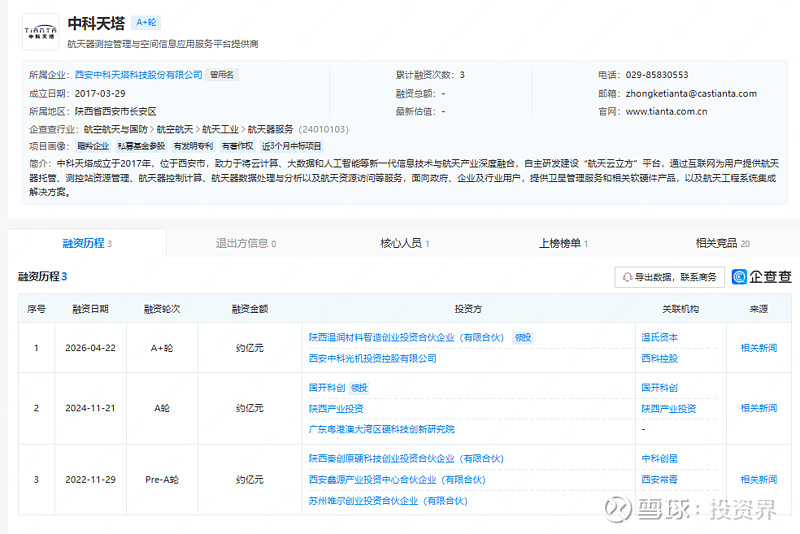Click the 领投 badge in the A+轮 row
The image size is (800, 534).
(523, 338)
